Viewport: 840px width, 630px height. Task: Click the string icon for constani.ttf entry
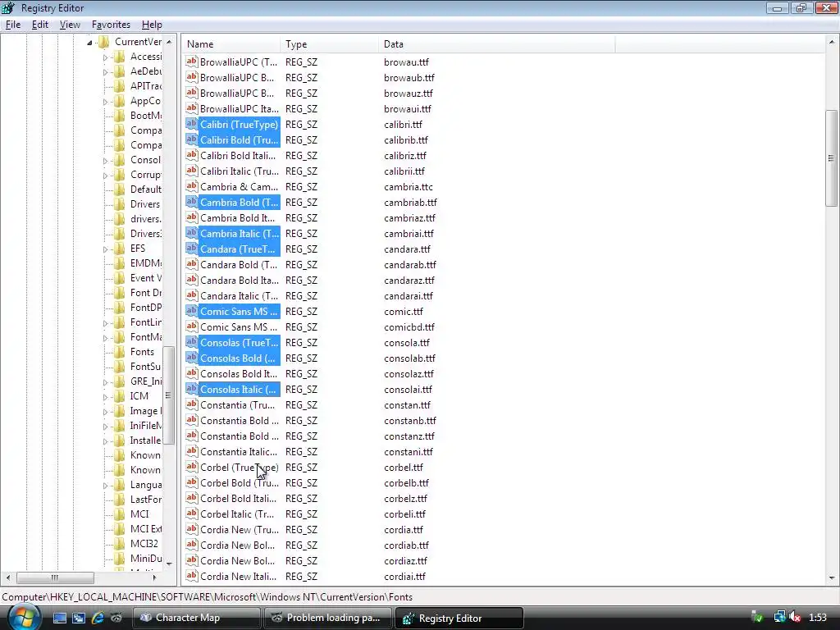tap(191, 451)
